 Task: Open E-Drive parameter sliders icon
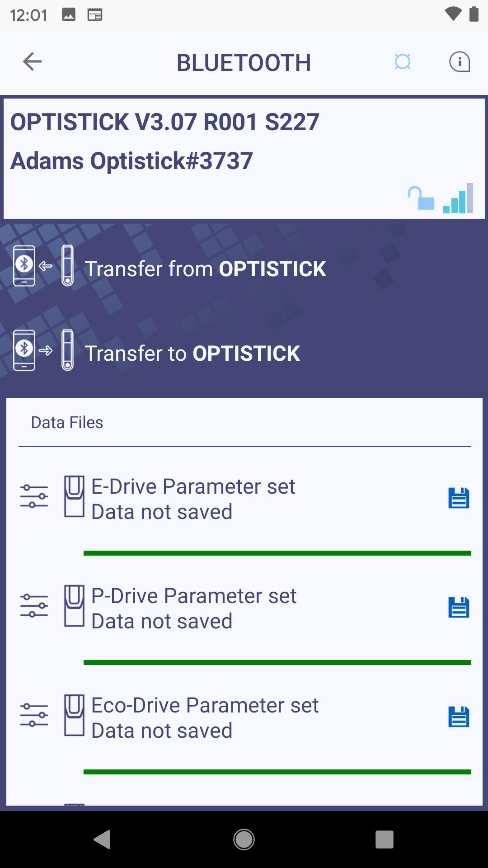coord(34,496)
